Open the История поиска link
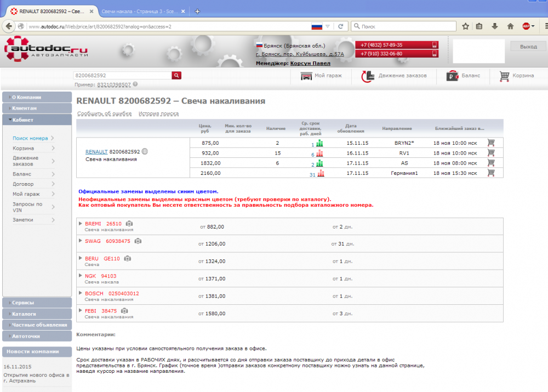 [159, 113]
